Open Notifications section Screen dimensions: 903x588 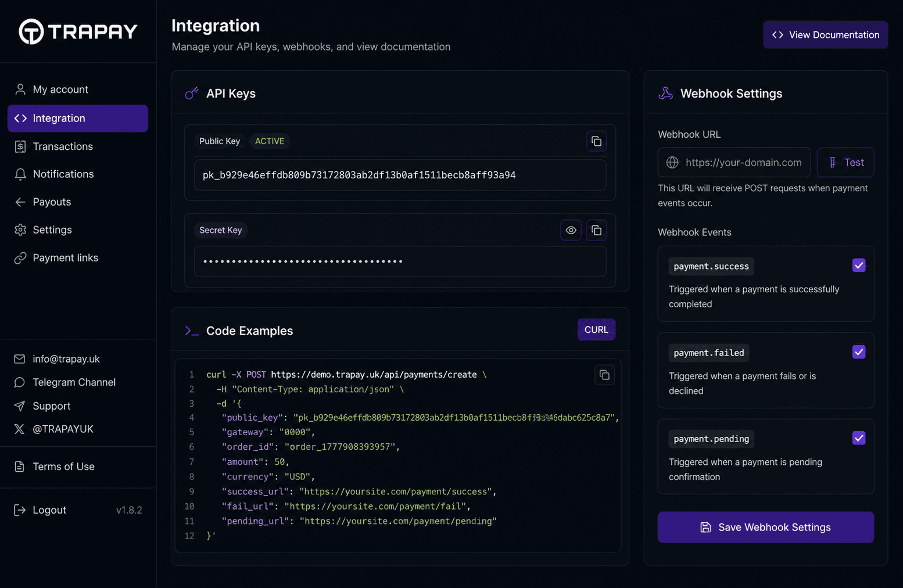pyautogui.click(x=78, y=174)
